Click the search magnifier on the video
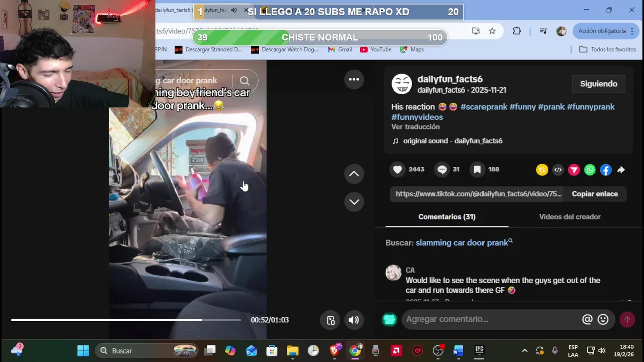The width and height of the screenshot is (644, 362). (245, 81)
